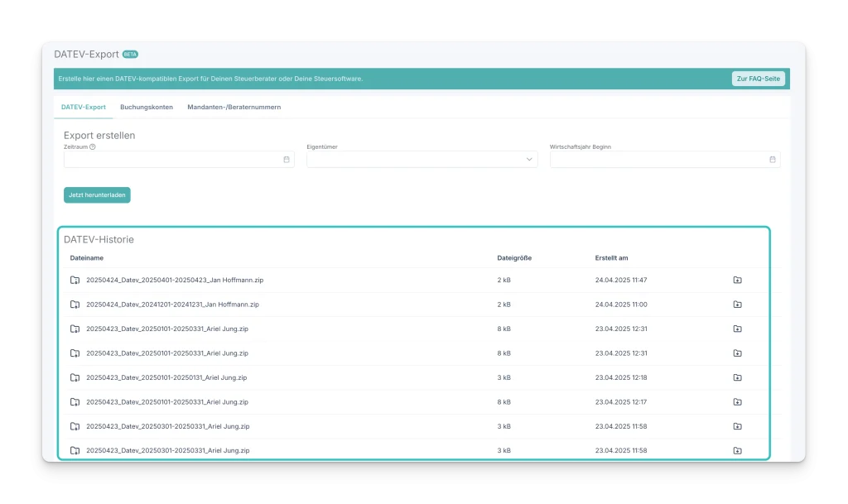This screenshot has width=848, height=504.
Task: Click folder icon beside 20250401-20250423 Jan Hoffmann file
Action: (x=75, y=280)
